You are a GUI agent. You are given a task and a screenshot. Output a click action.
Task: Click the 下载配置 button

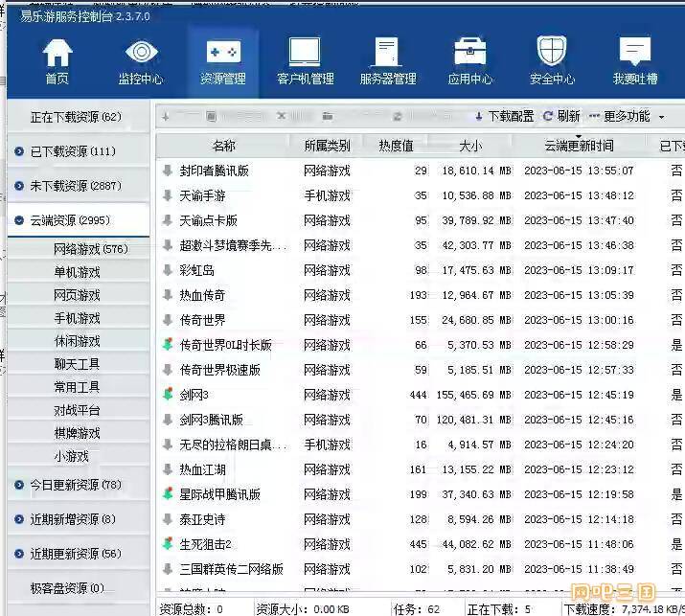tap(504, 116)
